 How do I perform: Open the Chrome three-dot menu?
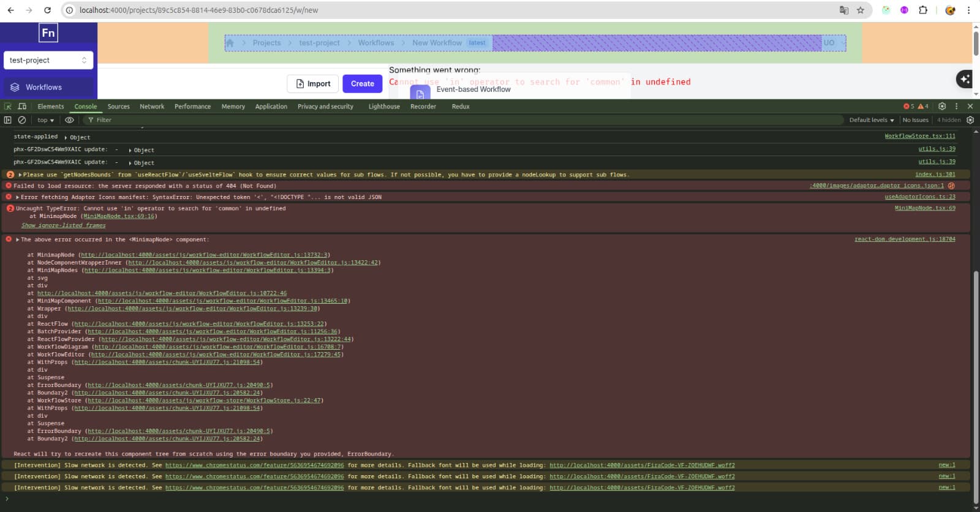point(968,10)
